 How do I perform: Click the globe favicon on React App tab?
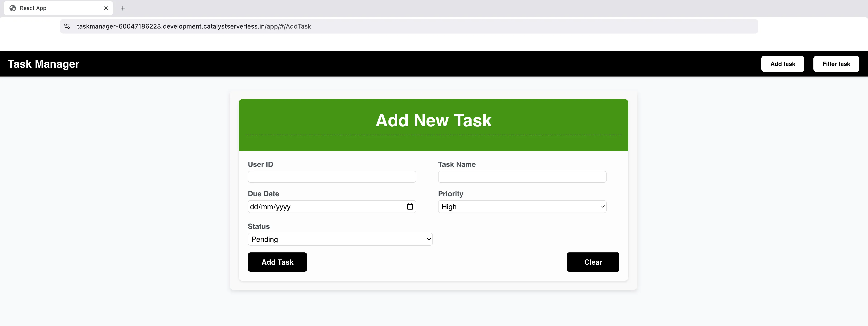(x=13, y=8)
